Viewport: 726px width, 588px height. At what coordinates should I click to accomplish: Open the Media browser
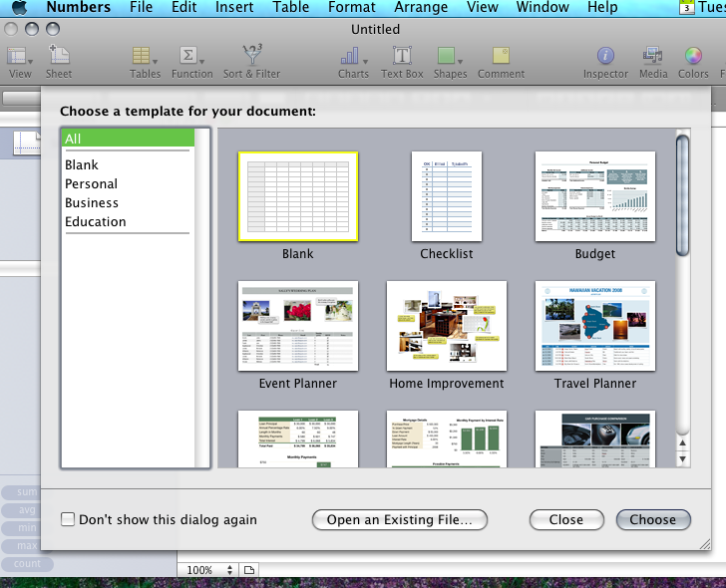click(653, 63)
